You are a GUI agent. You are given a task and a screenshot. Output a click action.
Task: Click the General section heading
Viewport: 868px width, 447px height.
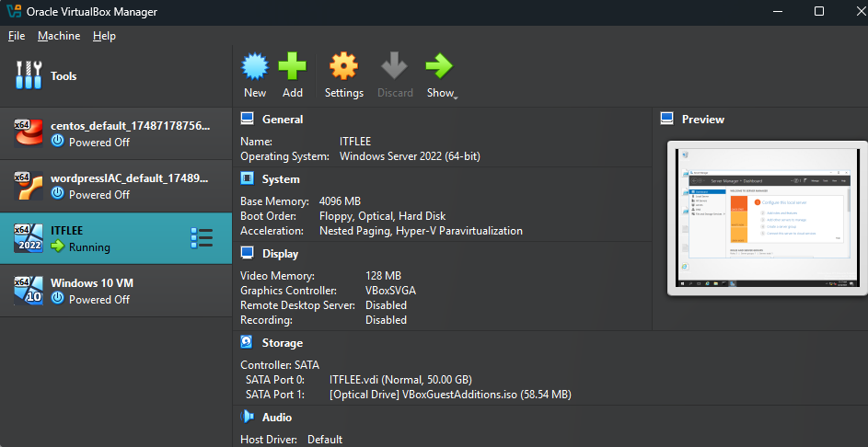coord(283,119)
